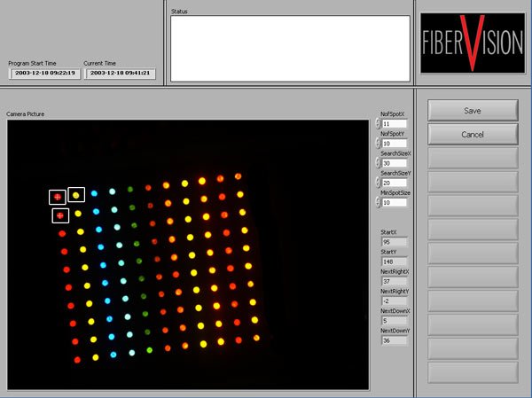Click the NofSpotY stepper arrows
The height and width of the screenshot is (398, 532).
click(377, 144)
